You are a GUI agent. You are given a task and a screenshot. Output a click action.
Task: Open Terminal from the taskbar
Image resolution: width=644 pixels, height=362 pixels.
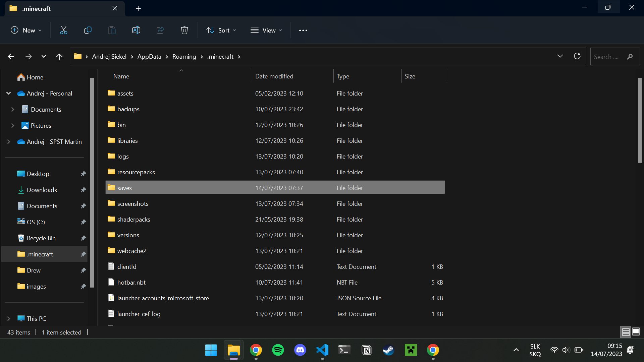click(x=344, y=350)
